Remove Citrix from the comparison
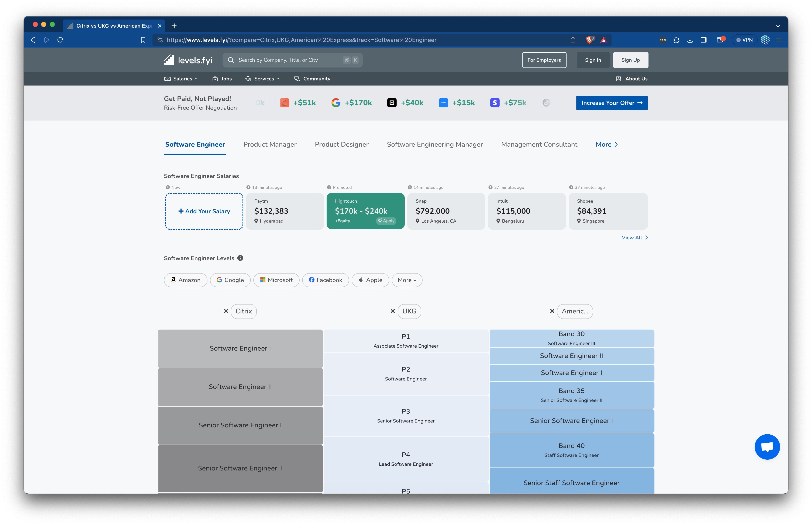 coord(226,311)
